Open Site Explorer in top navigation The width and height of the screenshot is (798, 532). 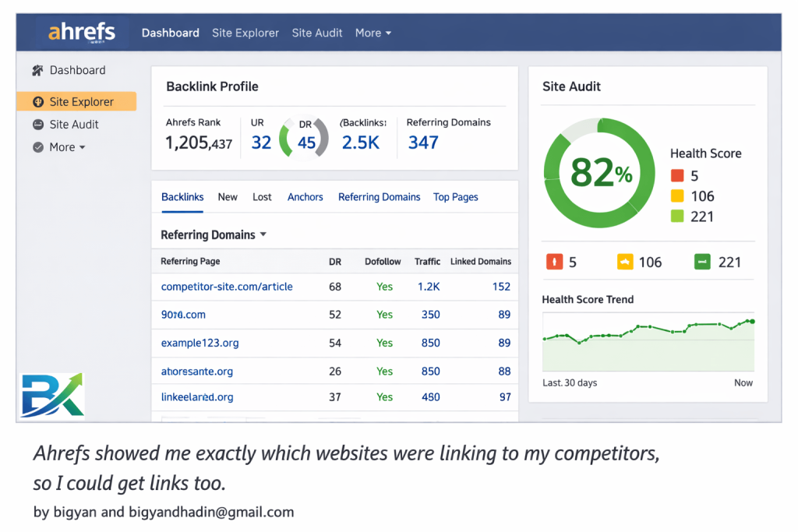tap(245, 33)
